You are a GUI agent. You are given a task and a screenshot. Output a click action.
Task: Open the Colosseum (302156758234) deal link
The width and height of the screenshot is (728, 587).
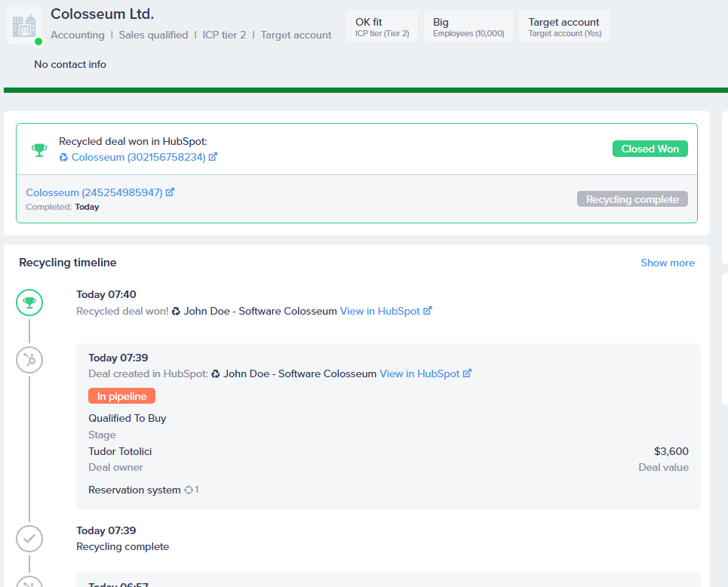138,158
